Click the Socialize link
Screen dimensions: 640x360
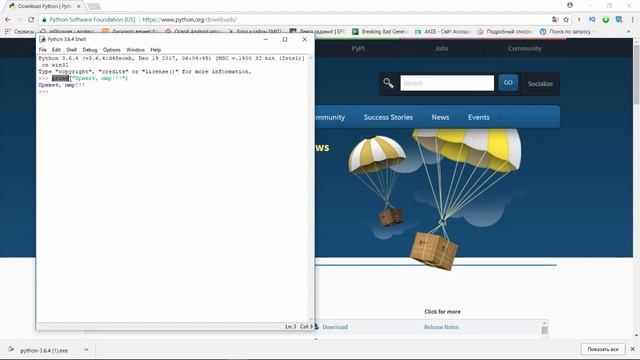point(540,84)
